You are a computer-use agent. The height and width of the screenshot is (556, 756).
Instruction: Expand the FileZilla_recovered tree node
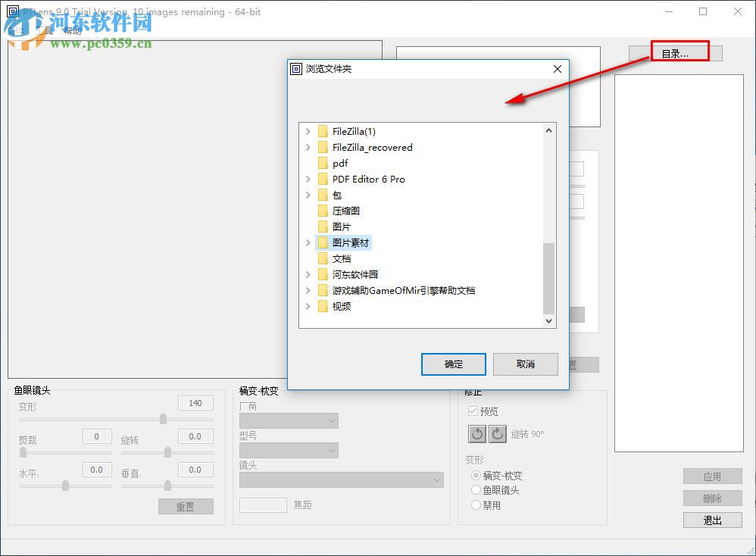pos(308,147)
